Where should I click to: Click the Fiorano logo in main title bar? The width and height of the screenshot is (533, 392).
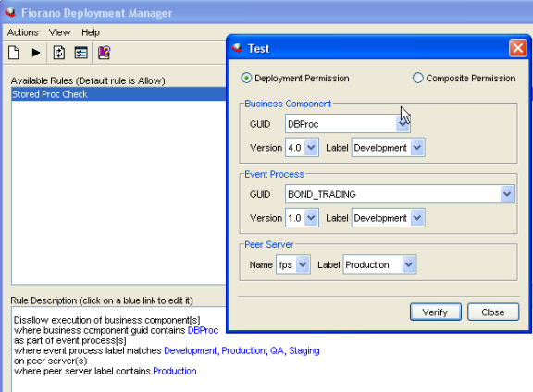click(x=10, y=13)
